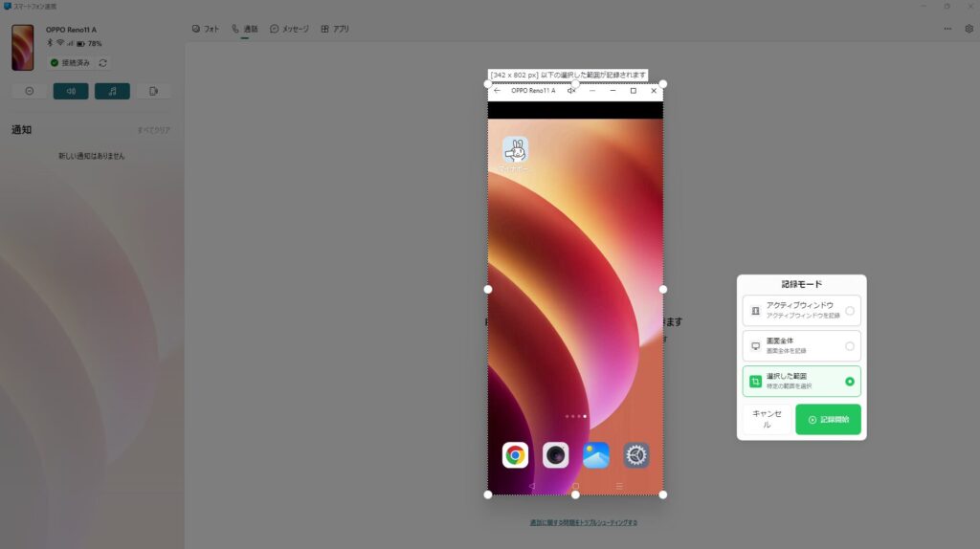Click the 接続済み connection status label
The height and width of the screenshot is (549, 980).
[x=76, y=62]
